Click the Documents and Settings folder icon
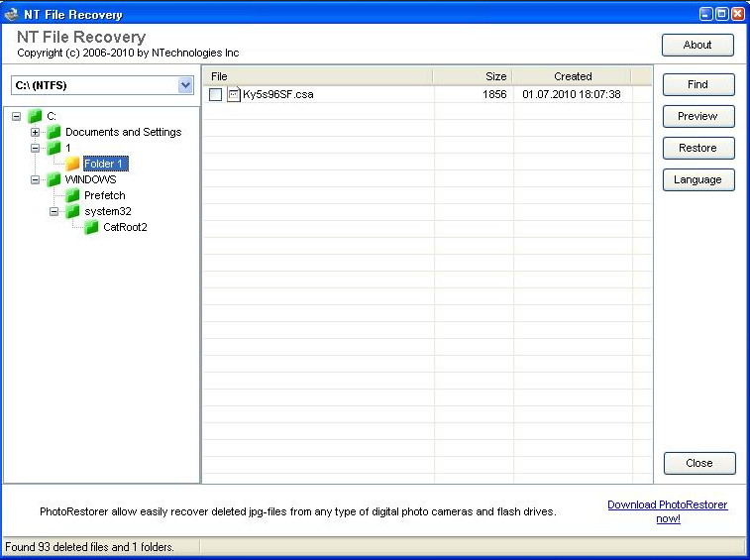Image resolution: width=750 pixels, height=560 pixels. pos(54,132)
